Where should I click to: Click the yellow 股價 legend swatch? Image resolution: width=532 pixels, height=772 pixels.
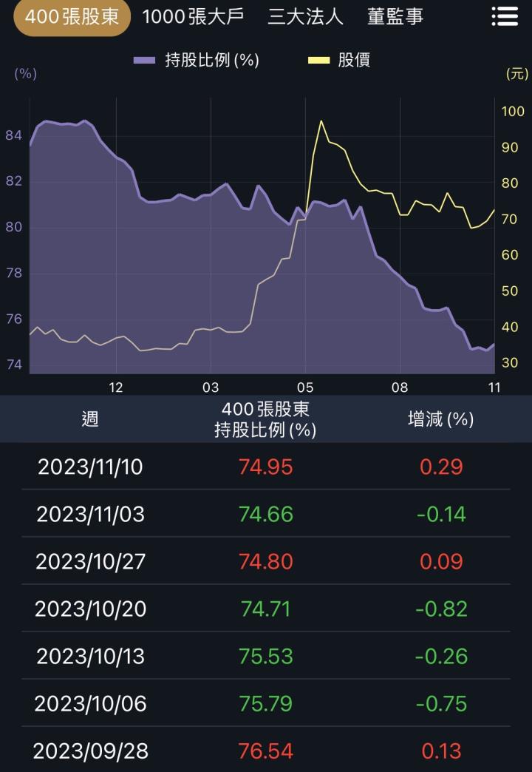pyautogui.click(x=318, y=60)
